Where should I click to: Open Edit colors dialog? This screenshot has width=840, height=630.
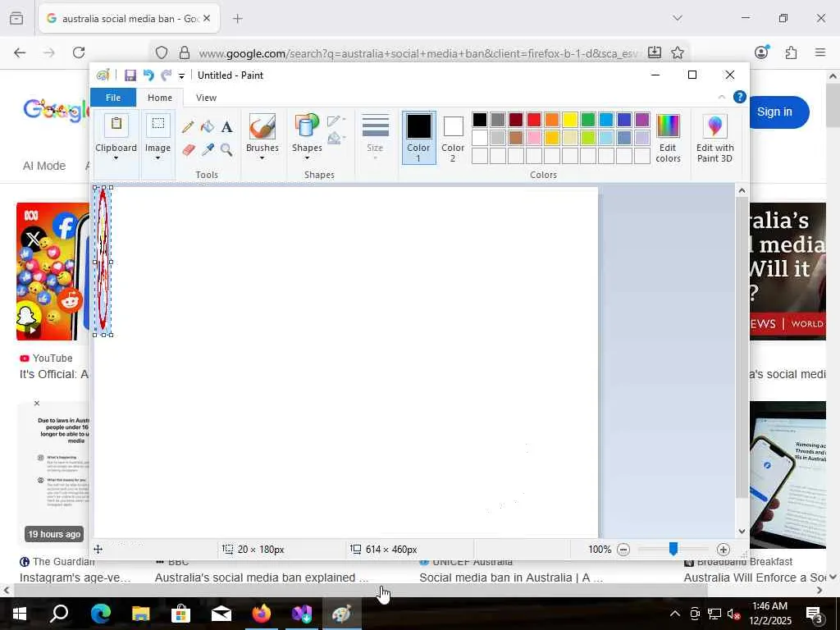pyautogui.click(x=668, y=138)
